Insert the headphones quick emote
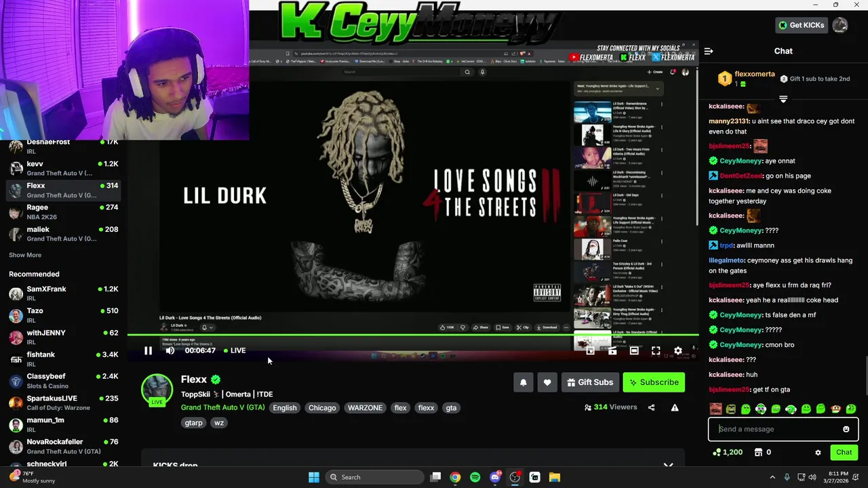This screenshot has height=488, width=868. click(761, 409)
